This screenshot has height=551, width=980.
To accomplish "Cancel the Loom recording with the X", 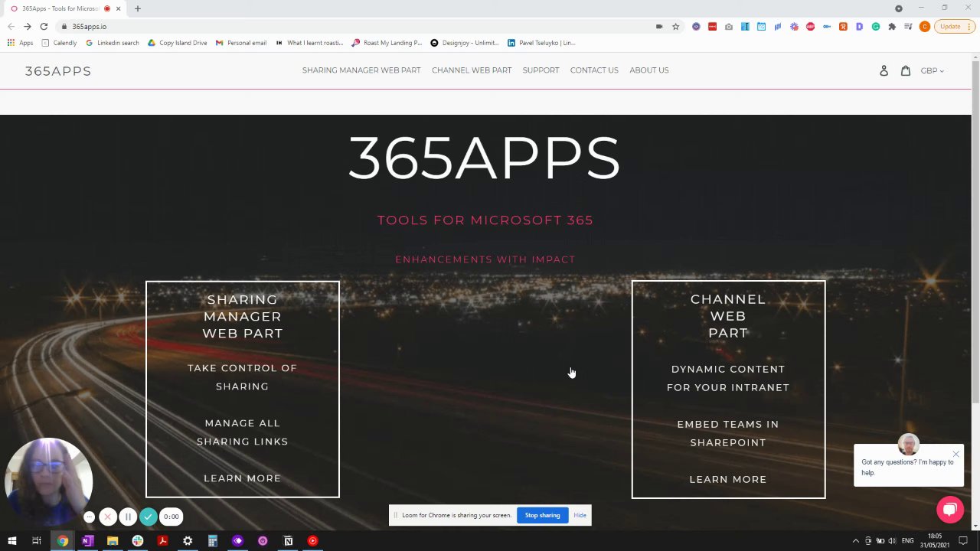I will click(x=107, y=517).
